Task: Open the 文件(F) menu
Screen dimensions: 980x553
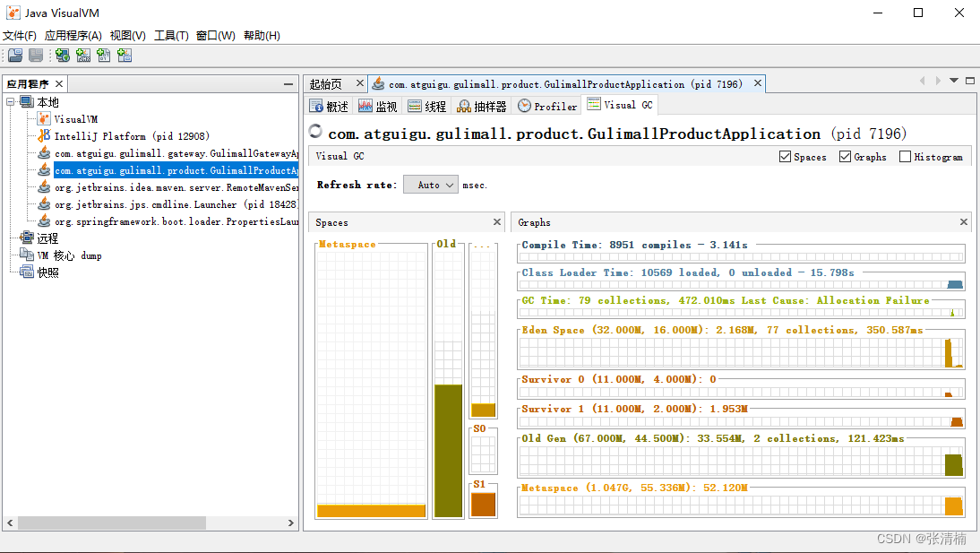Action: 20,36
